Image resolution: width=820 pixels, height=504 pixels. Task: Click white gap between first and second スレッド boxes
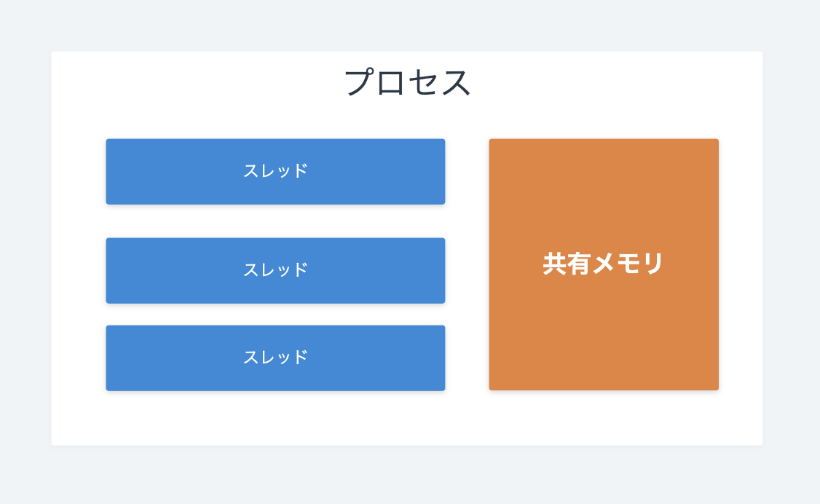275,221
